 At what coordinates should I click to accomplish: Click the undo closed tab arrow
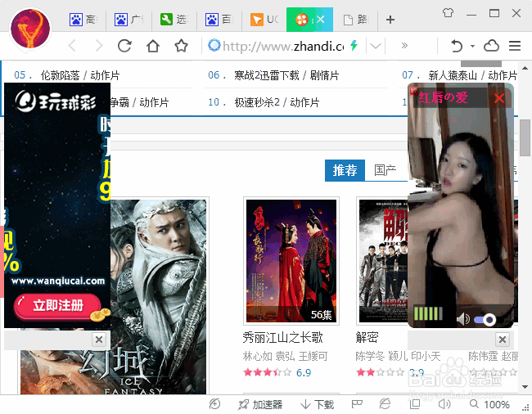pos(457,46)
